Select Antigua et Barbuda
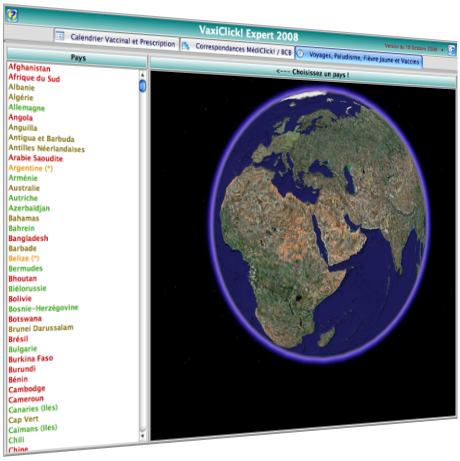 [x=41, y=138]
